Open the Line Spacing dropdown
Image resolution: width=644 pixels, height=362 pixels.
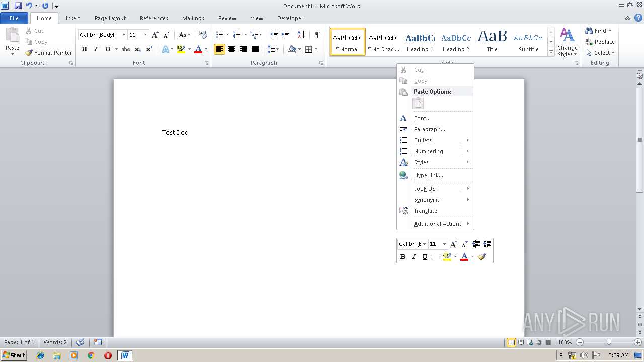pos(273,49)
